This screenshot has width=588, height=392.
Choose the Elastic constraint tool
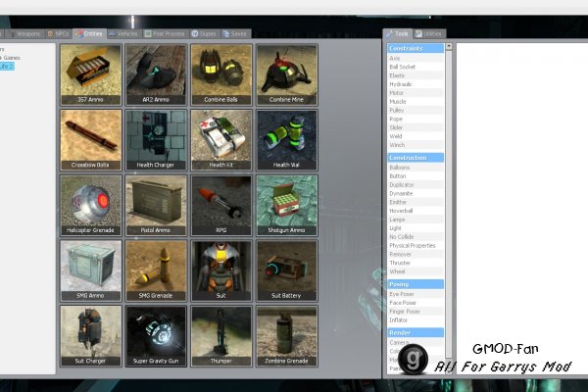coord(416,75)
